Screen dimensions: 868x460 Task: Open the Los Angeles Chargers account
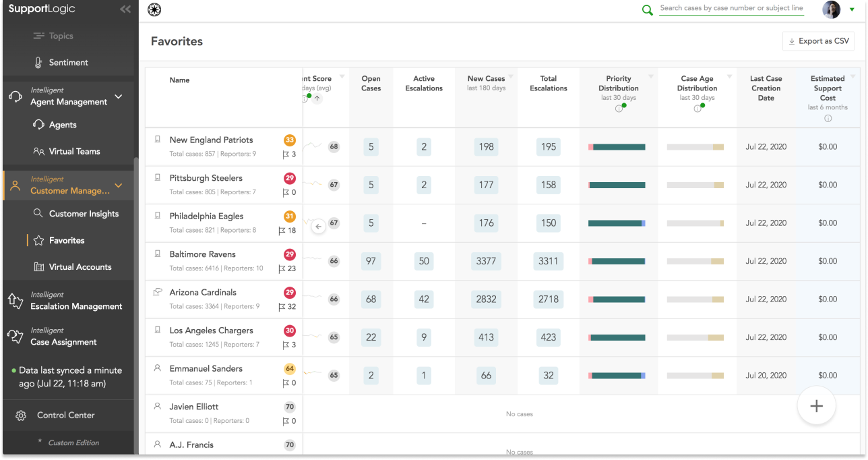coord(211,330)
